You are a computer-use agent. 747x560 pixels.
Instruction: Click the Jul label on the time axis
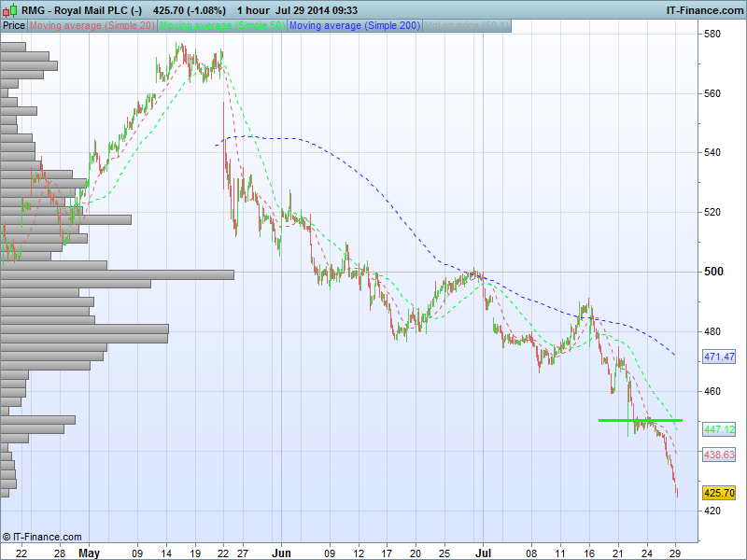[483, 553]
